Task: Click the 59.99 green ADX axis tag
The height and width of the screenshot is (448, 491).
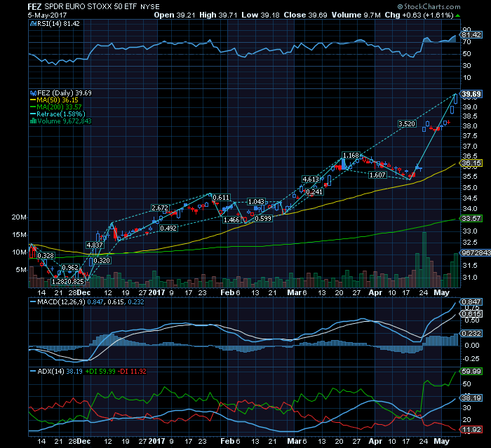Action: pos(471,372)
